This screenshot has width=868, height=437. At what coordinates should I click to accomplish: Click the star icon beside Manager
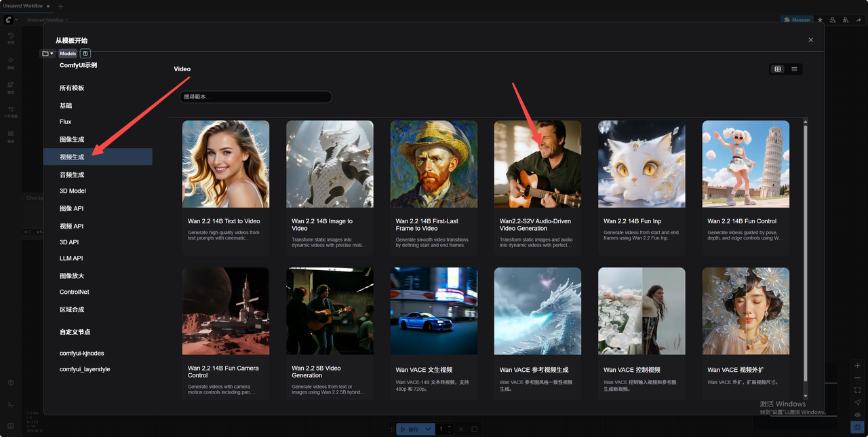(x=821, y=20)
